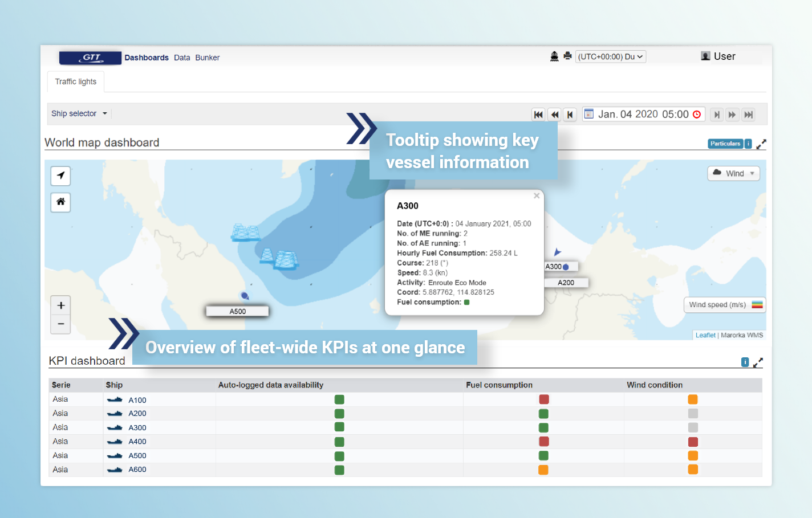This screenshot has height=518, width=812.
Task: Click the Wind speed color legend swatch
Action: [757, 305]
